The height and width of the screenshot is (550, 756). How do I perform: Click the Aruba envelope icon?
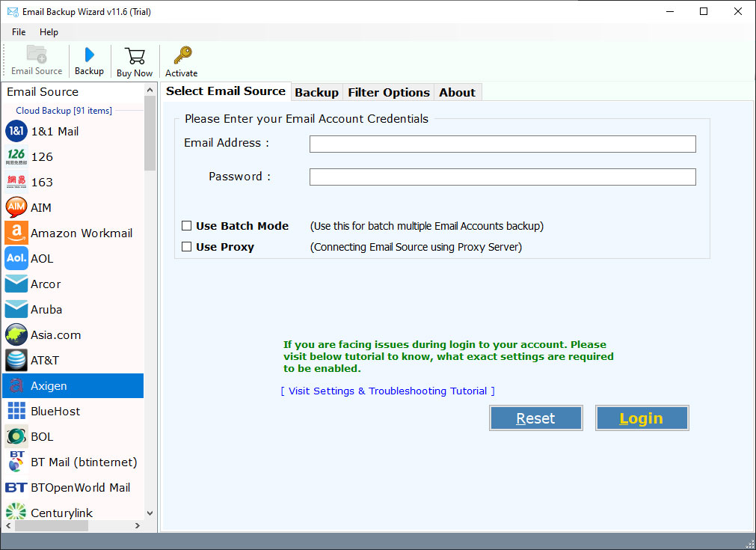tap(16, 309)
